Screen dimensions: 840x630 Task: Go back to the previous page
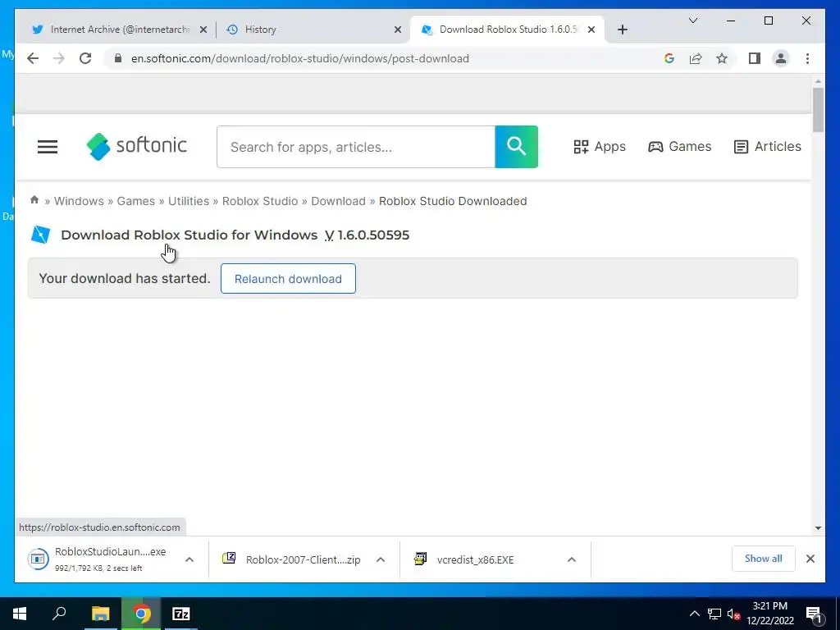point(33,58)
